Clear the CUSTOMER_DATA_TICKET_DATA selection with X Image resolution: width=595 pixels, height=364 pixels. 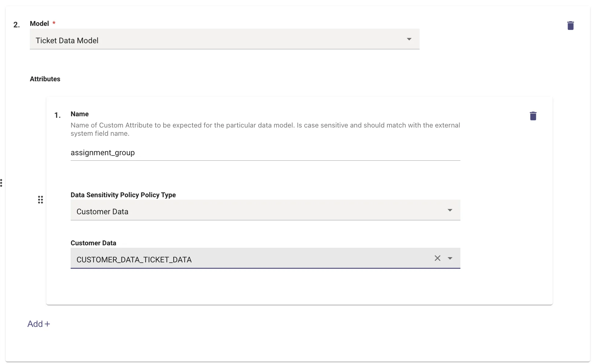click(437, 258)
